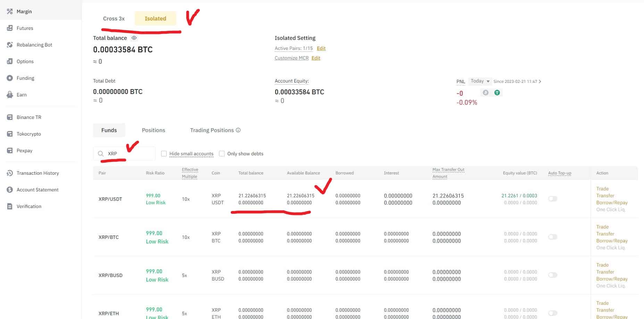This screenshot has height=319, width=644.
Task: Open the Funding wallet icon
Action: tap(10, 78)
